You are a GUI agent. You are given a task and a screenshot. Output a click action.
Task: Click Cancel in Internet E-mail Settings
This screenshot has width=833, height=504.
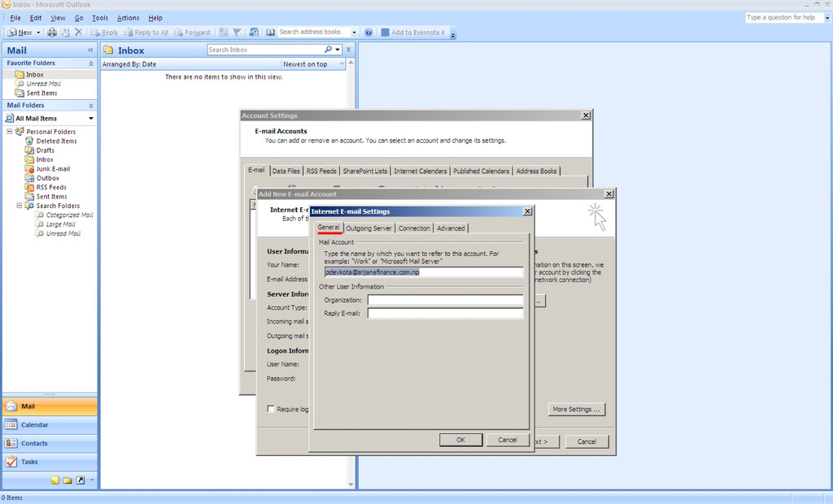pos(508,440)
